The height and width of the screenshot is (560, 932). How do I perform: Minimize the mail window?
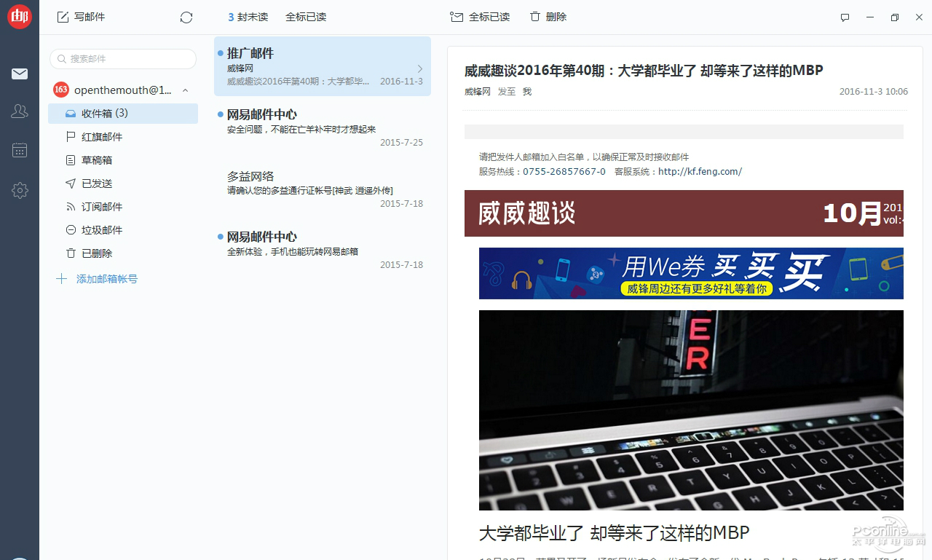coord(869,17)
